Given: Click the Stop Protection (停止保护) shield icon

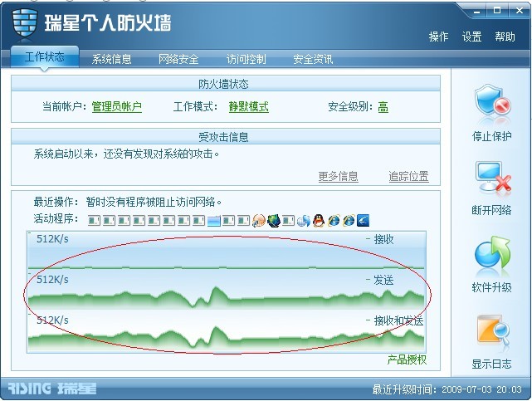Looking at the screenshot, I should (492, 102).
